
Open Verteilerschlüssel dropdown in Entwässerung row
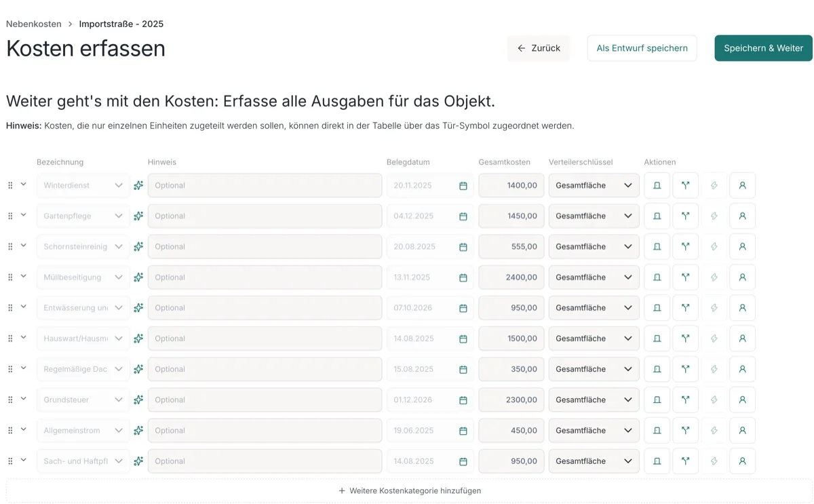594,307
